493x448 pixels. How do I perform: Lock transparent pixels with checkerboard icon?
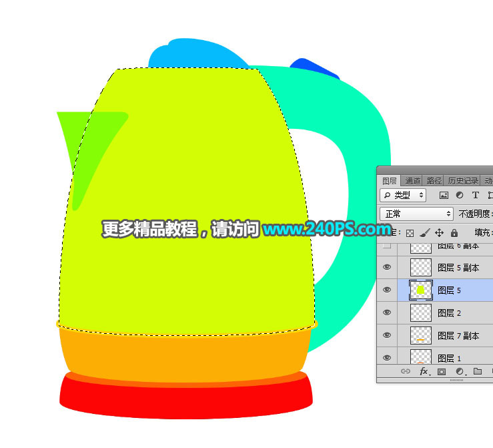pos(410,233)
